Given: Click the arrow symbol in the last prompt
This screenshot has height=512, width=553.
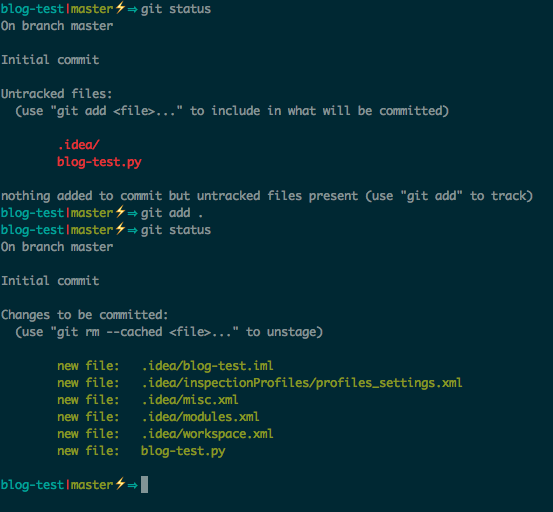Looking at the screenshot, I should [x=133, y=485].
